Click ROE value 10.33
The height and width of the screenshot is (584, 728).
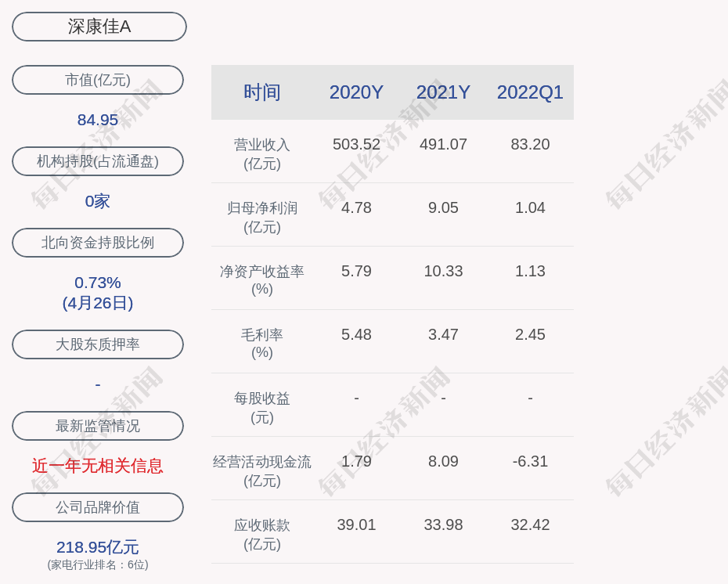click(443, 271)
